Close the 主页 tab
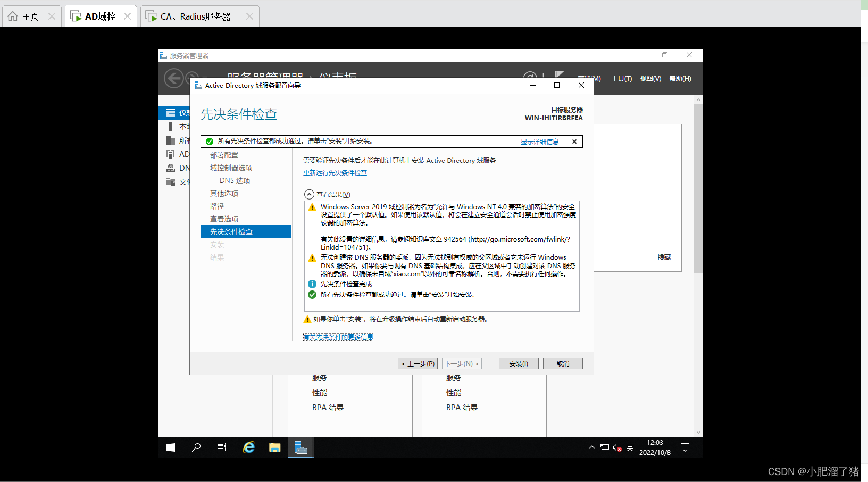Viewport: 868px width, 482px height. tap(52, 16)
